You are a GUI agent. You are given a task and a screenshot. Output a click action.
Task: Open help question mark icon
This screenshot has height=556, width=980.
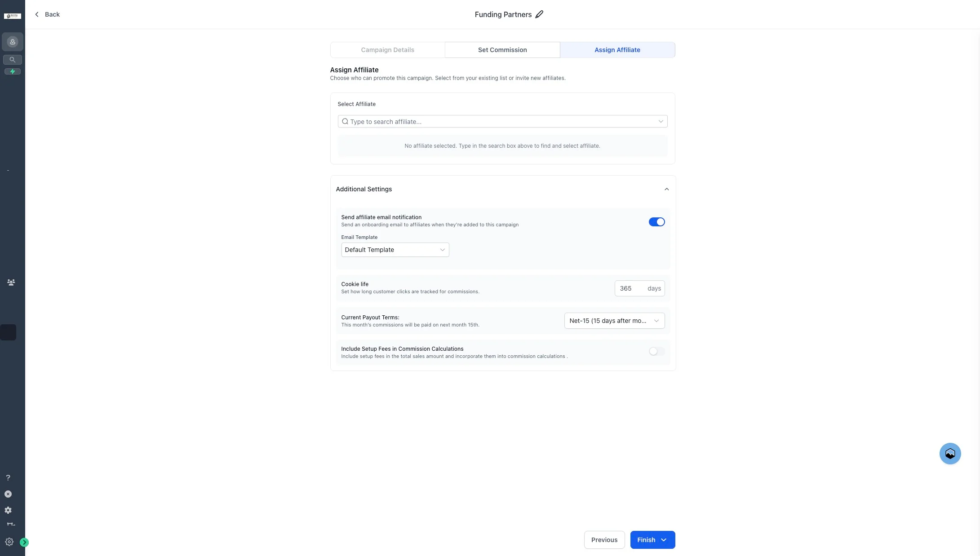pos(8,478)
